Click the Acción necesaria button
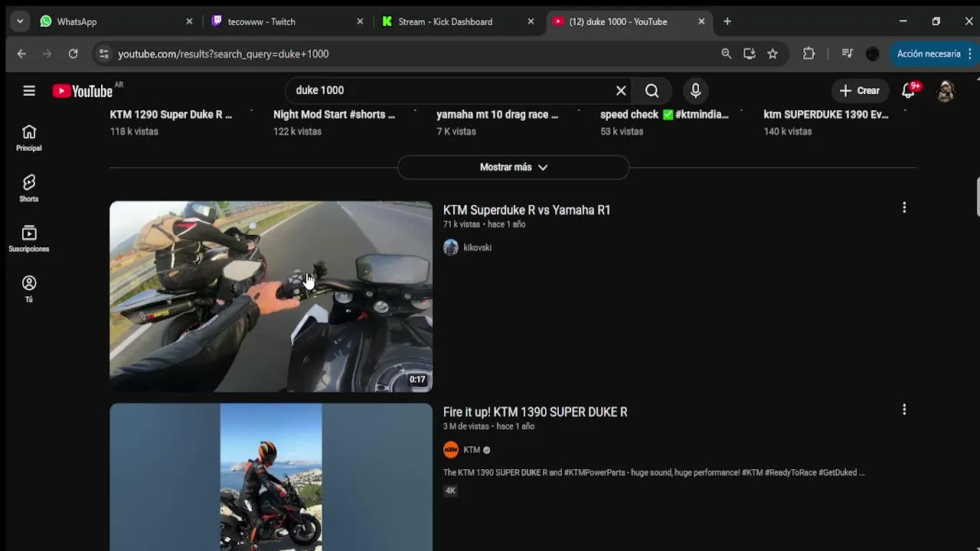980x551 pixels. [929, 54]
